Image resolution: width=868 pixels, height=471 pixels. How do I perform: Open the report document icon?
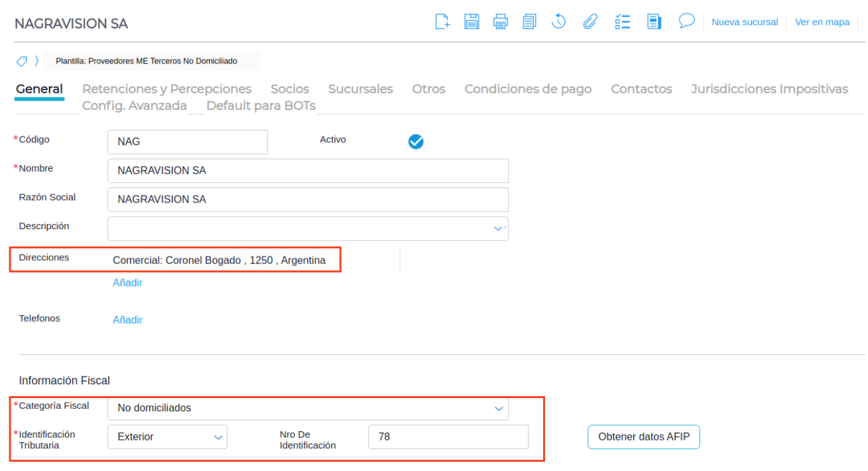pyautogui.click(x=654, y=22)
